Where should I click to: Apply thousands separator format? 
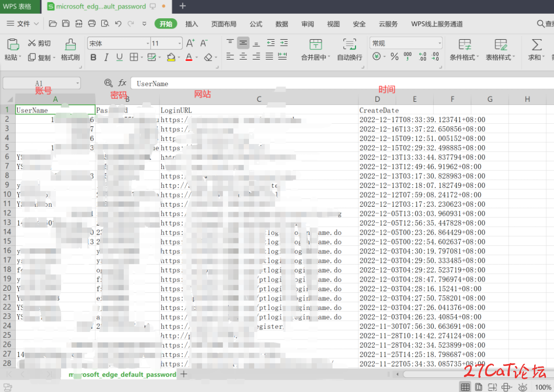pos(408,57)
